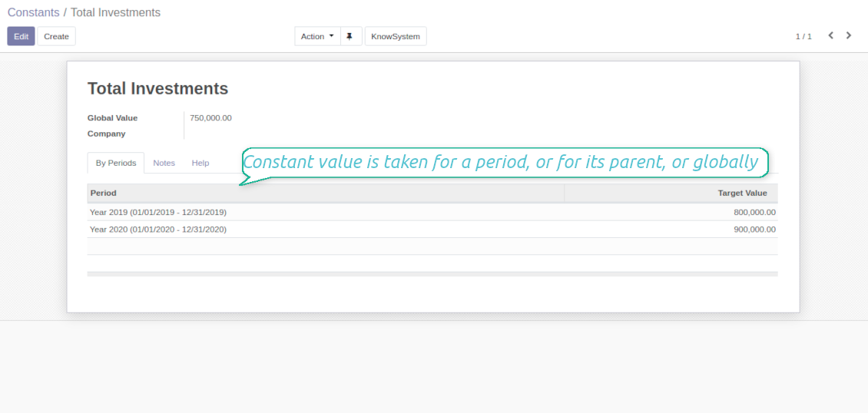Click the Edit button
The width and height of the screenshot is (868, 413).
[x=21, y=36]
